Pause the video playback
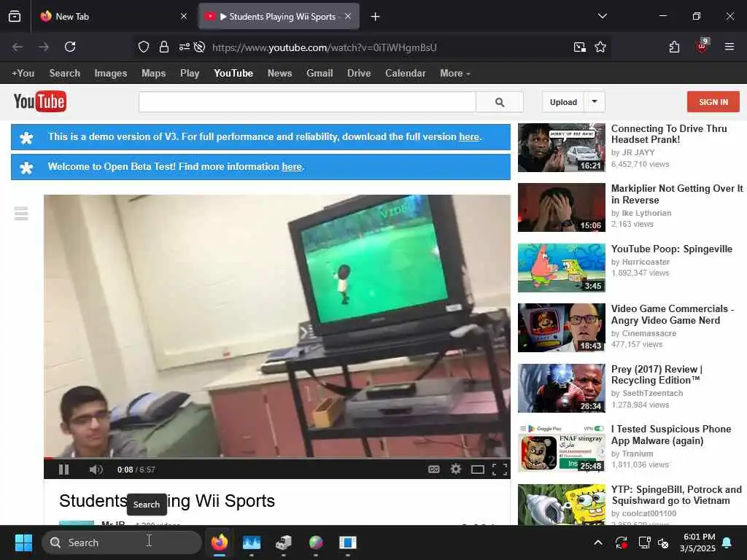Image resolution: width=747 pixels, height=560 pixels. 64,470
